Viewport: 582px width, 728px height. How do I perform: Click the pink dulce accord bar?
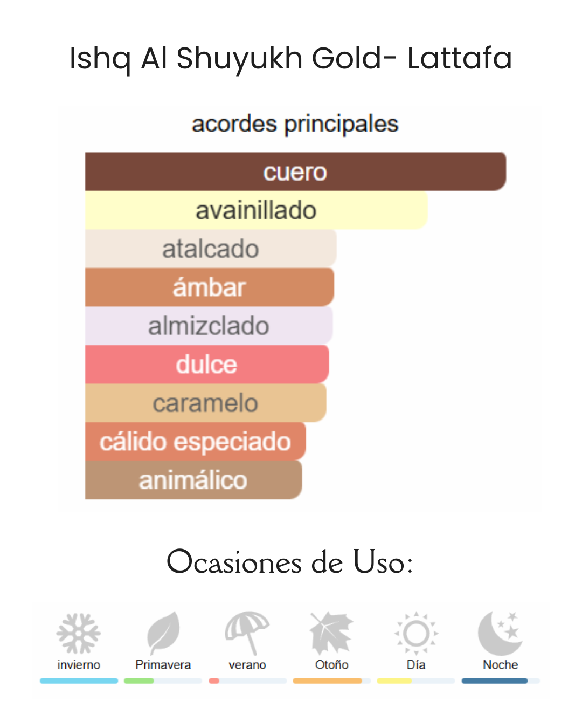[207, 365]
